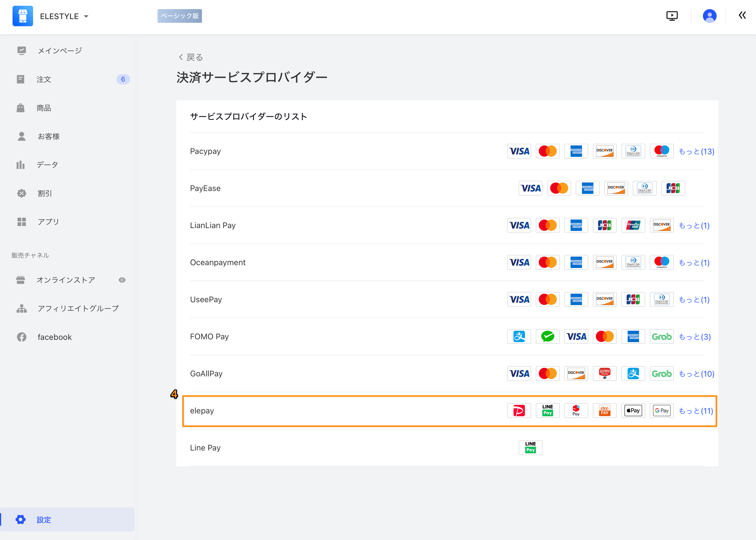Viewport: 756px width, 540px height.
Task: Click Apple Pay icon in elepay row
Action: (x=633, y=411)
